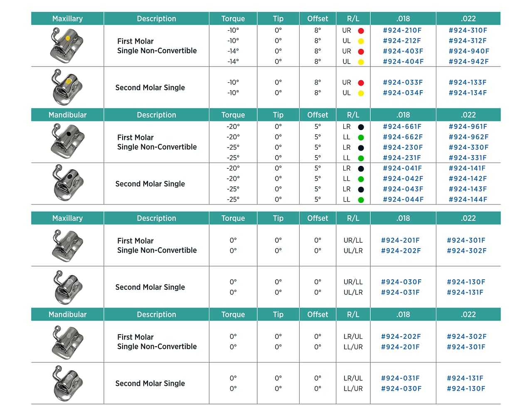The image size is (532, 419).
Task: Open part number #924-131F in the bottom row
Action: [x=465, y=378]
